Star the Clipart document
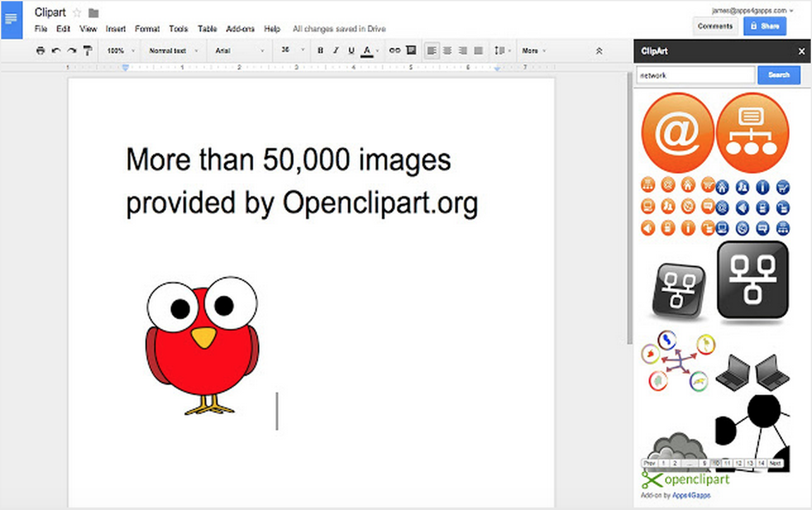This screenshot has width=812, height=510. 77,13
